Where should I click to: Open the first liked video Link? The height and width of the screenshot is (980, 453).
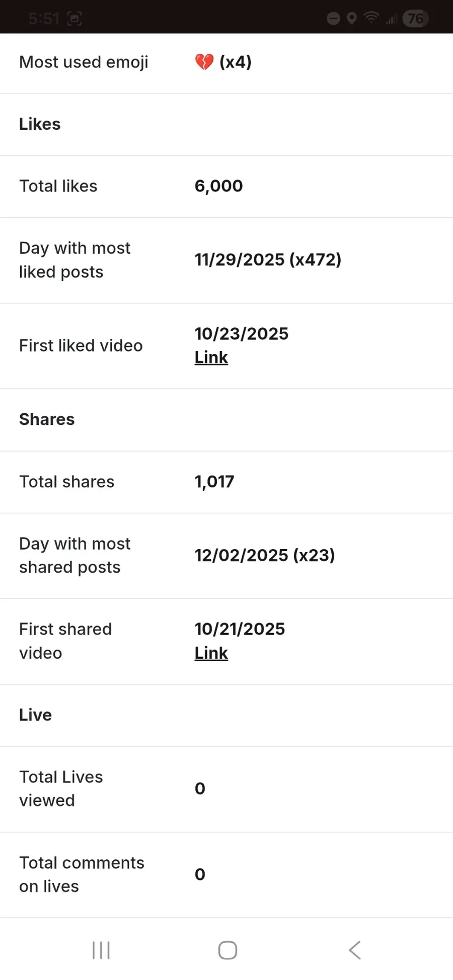click(x=211, y=358)
